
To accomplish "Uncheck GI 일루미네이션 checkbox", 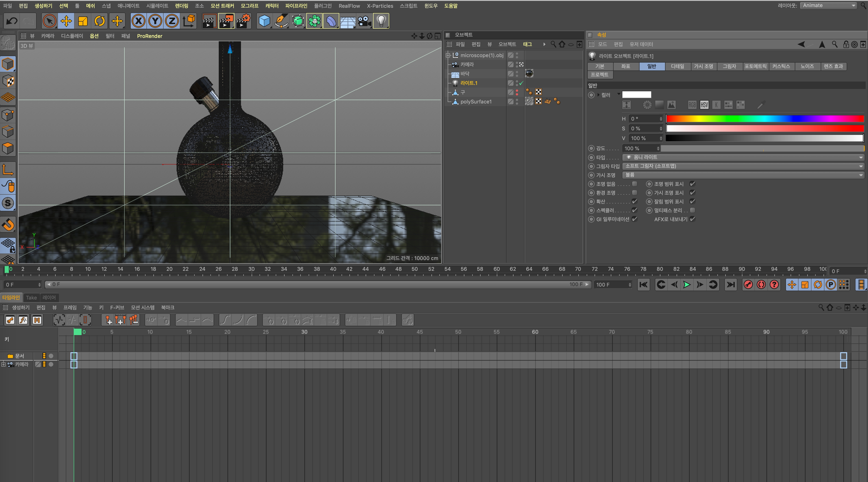I will [x=634, y=219].
